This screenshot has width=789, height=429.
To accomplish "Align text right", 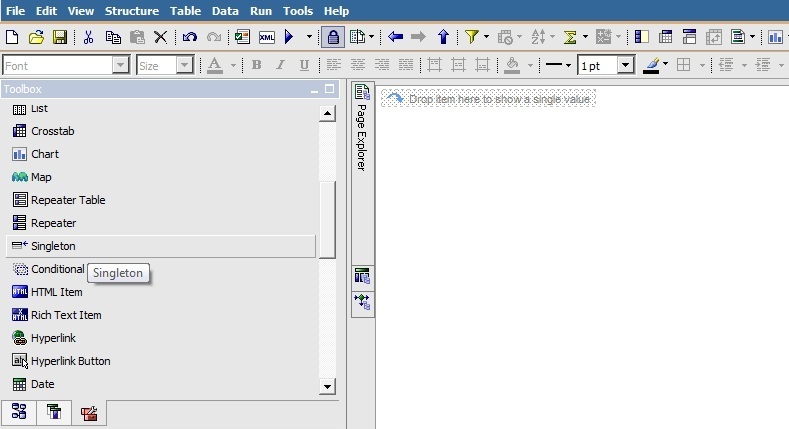I will click(381, 65).
